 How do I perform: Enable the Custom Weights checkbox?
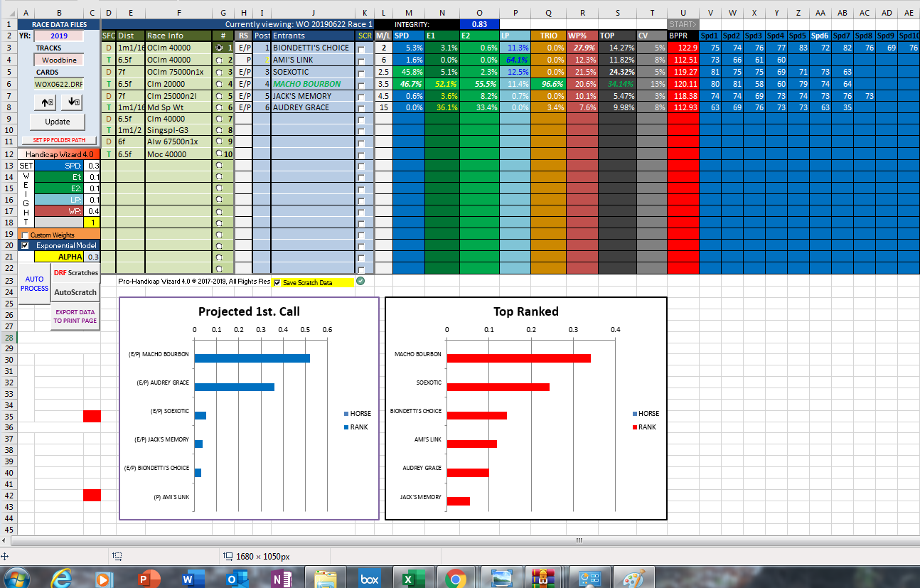point(26,235)
